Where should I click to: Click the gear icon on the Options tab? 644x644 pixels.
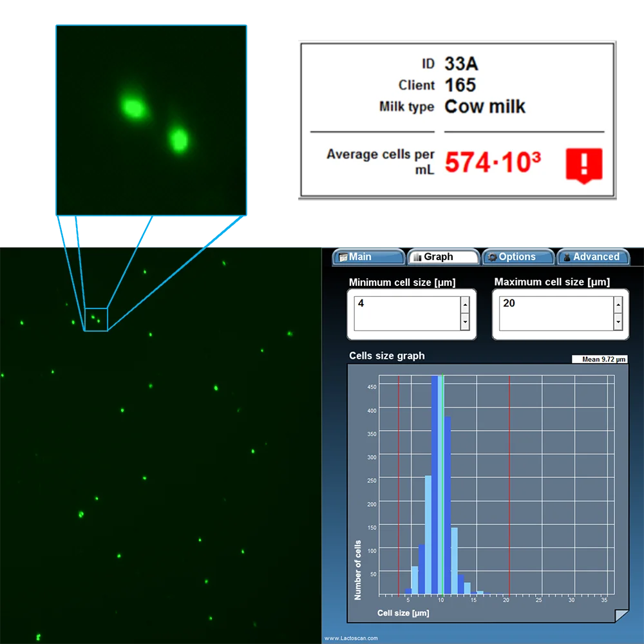494,257
